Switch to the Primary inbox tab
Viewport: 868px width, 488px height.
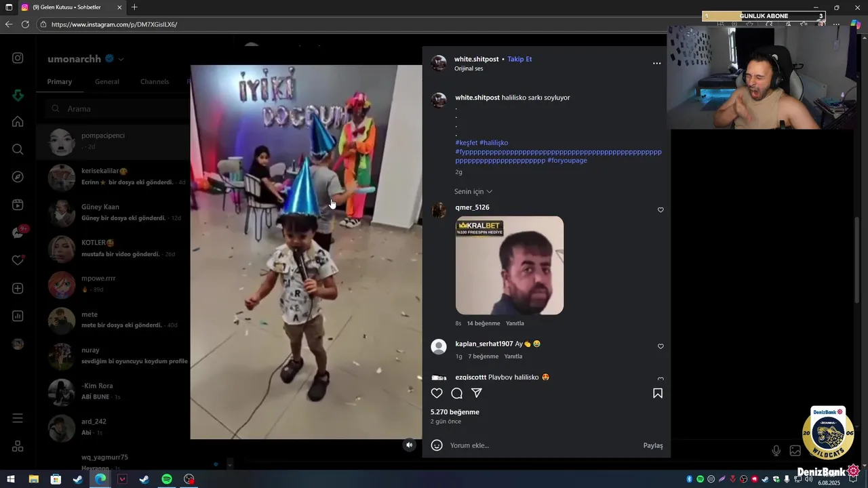(60, 82)
